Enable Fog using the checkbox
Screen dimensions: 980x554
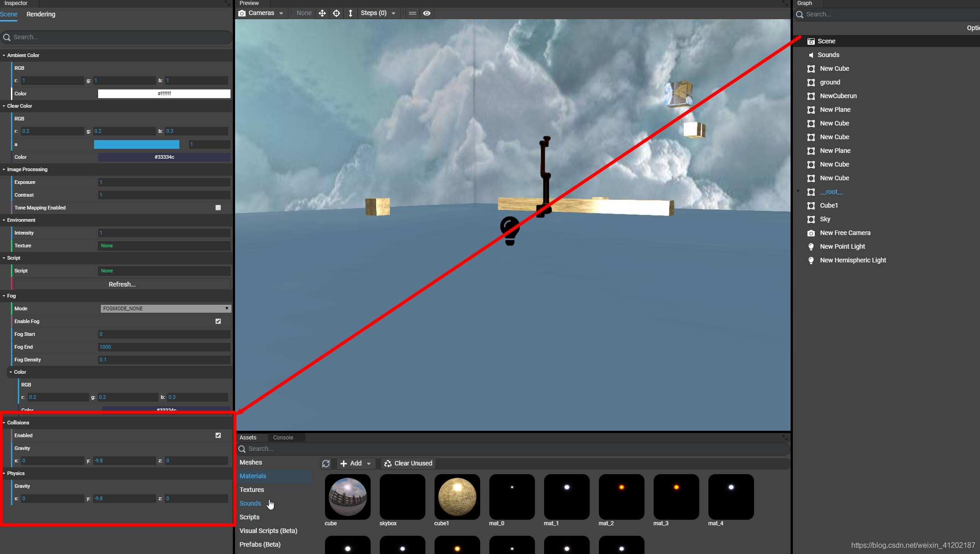point(218,321)
